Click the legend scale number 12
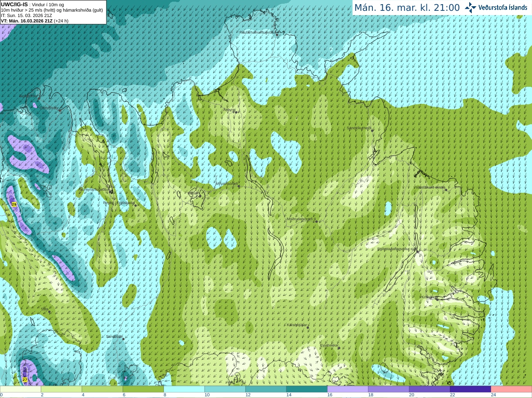The width and height of the screenshot is (532, 398). tap(248, 395)
